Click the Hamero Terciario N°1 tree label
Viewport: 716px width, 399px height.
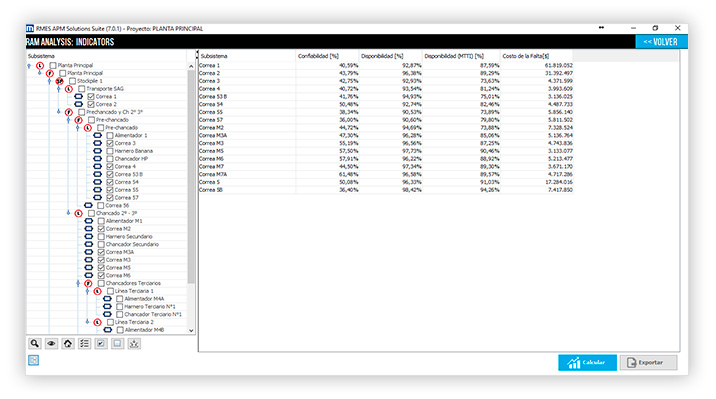coord(149,306)
